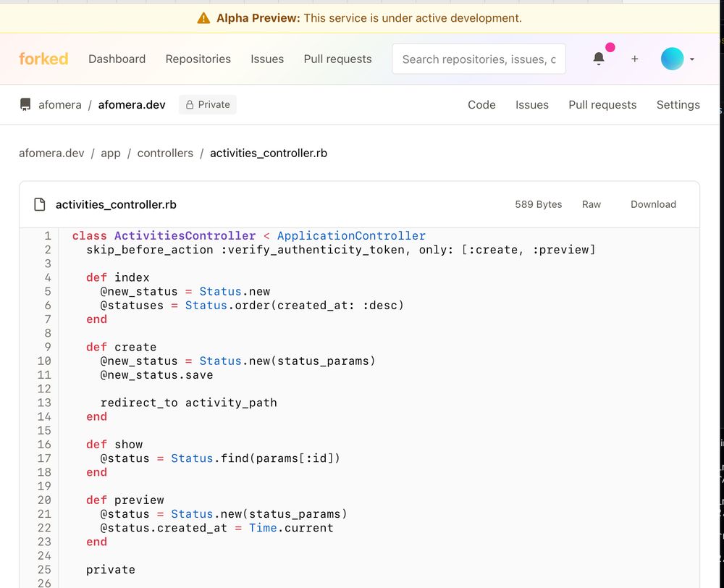Viewport: 724px width, 588px height.
Task: Click the repository book icon
Action: click(x=25, y=104)
